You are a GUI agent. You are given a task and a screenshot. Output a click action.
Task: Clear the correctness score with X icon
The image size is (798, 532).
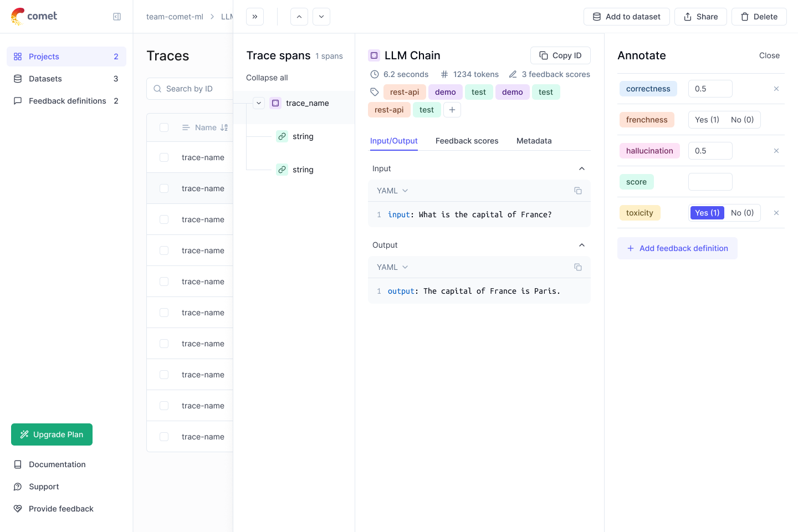tap(776, 89)
